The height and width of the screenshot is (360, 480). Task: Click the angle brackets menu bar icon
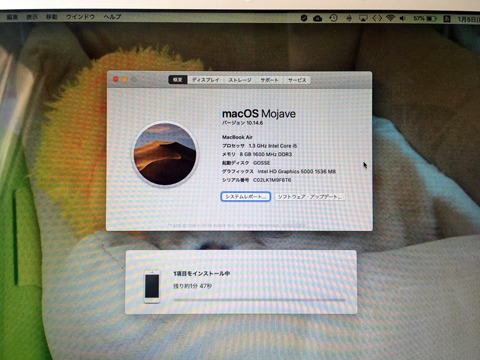point(377,18)
